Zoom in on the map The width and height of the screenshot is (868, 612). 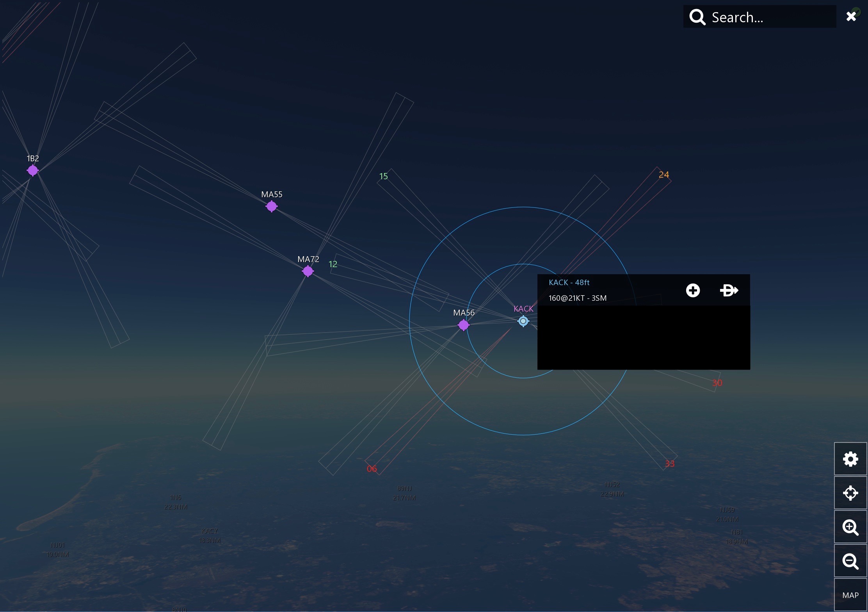point(850,527)
